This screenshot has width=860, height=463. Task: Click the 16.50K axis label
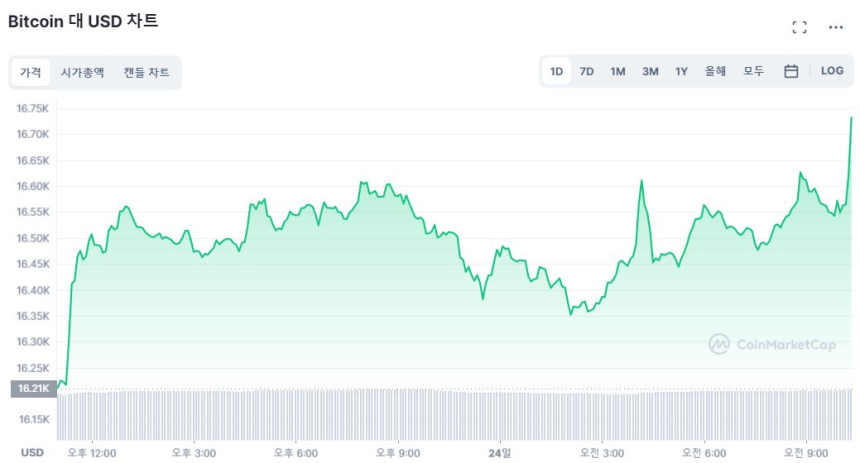click(32, 238)
